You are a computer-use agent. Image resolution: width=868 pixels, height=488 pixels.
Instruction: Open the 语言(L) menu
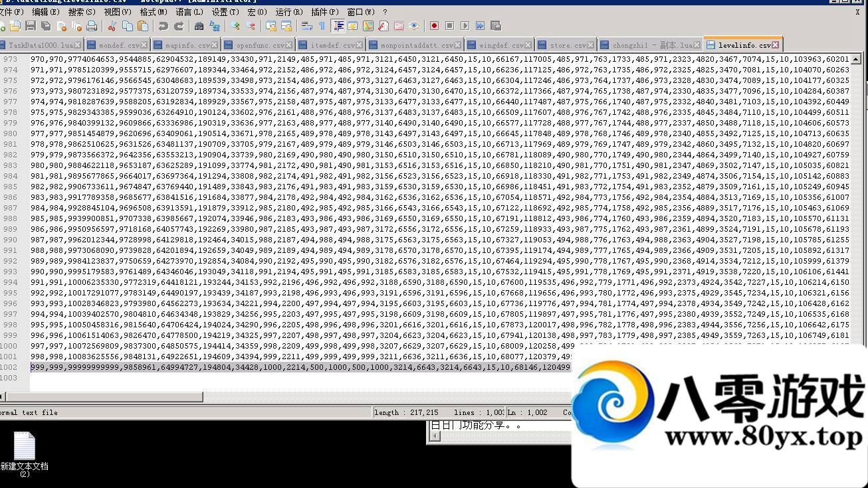pyautogui.click(x=189, y=12)
